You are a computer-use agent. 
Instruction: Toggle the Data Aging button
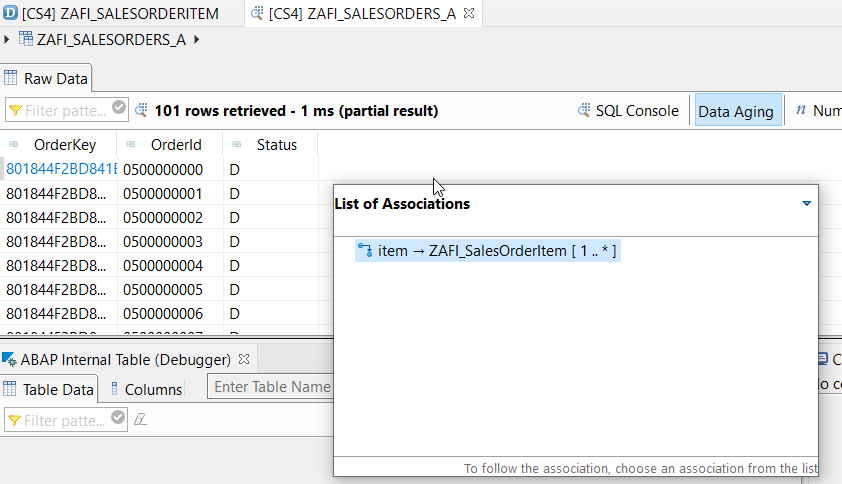pyautogui.click(x=737, y=111)
